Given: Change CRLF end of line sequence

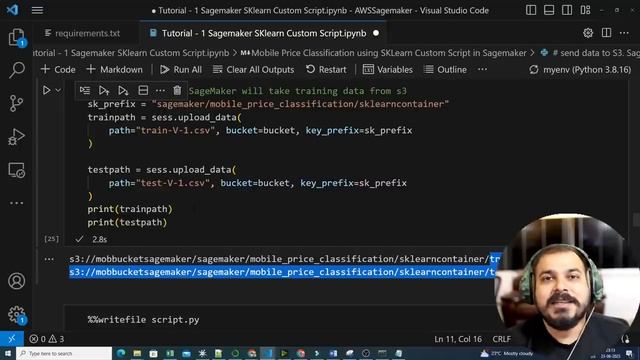Looking at the screenshot, I should [501, 339].
